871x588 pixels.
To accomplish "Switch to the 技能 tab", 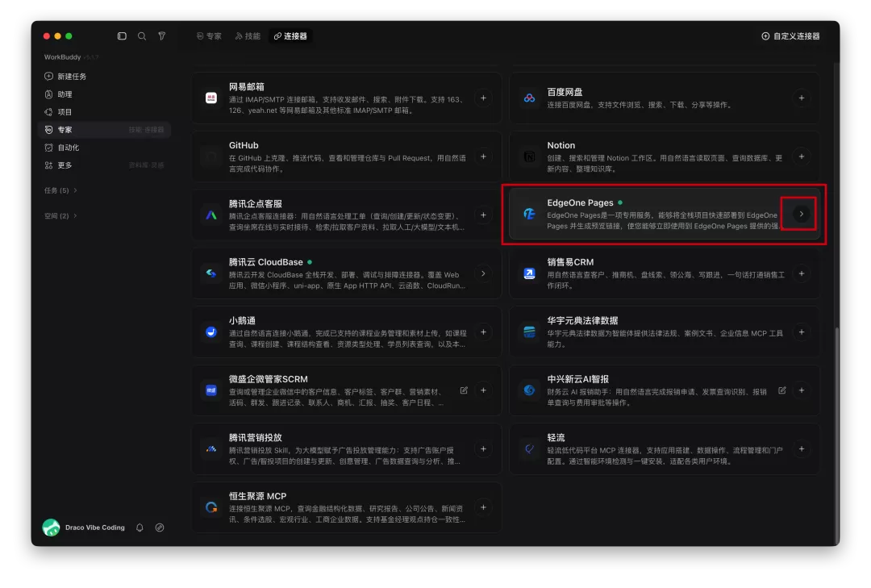I will (x=248, y=36).
